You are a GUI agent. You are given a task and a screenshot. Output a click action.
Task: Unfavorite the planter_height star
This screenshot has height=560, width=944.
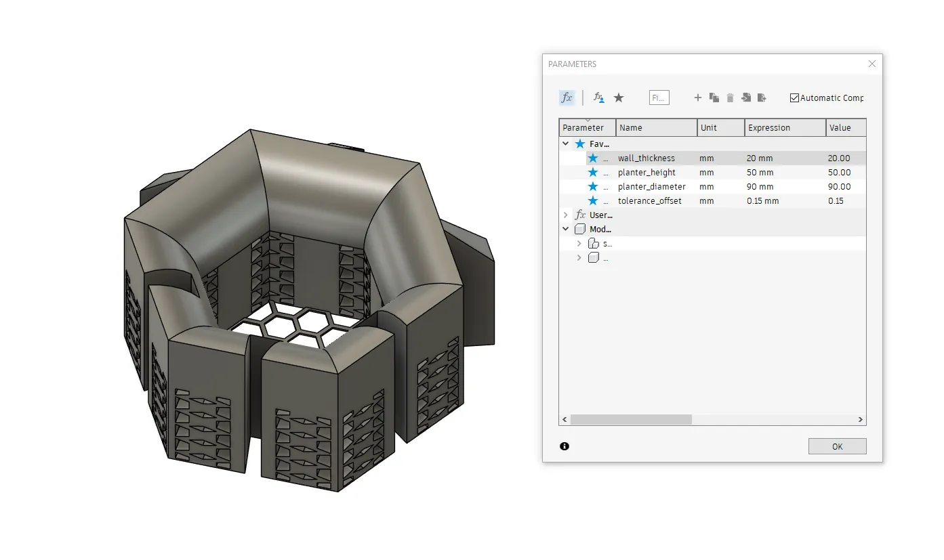coord(593,172)
